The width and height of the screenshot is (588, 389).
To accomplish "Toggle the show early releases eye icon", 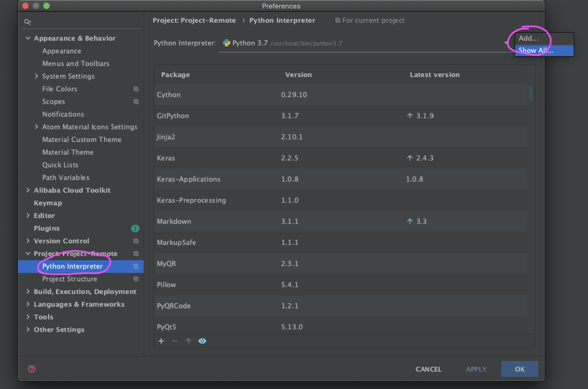I will [202, 341].
